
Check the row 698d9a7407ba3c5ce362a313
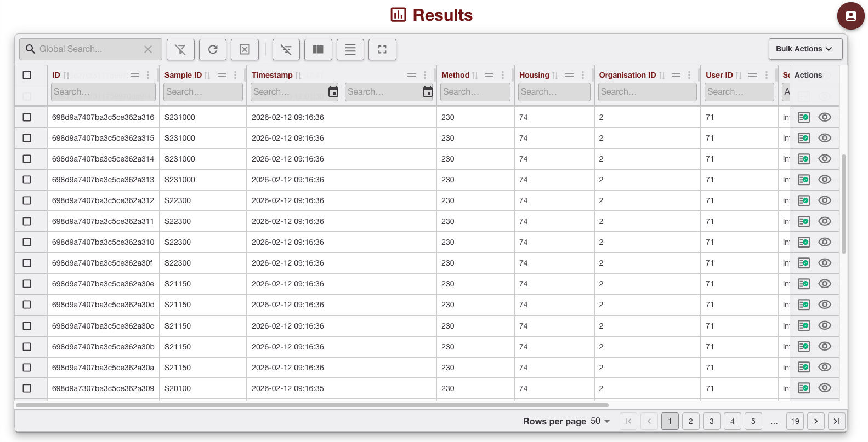27,180
